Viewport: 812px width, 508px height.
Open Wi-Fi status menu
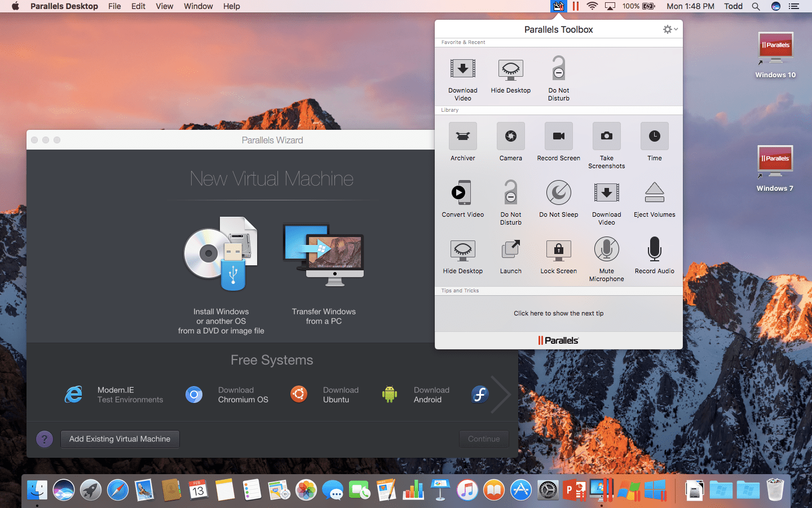point(592,6)
